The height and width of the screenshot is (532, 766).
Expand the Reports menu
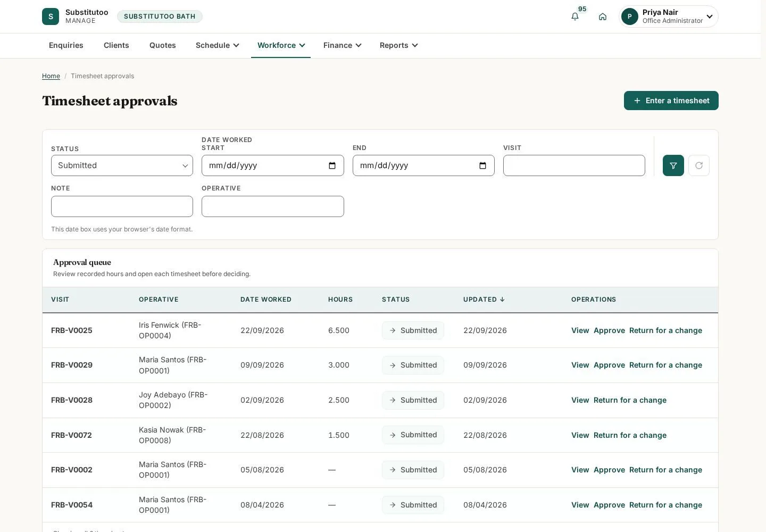[x=398, y=45]
